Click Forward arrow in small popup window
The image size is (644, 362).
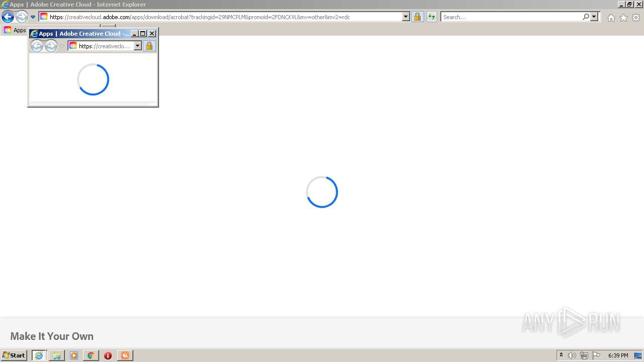click(x=51, y=46)
